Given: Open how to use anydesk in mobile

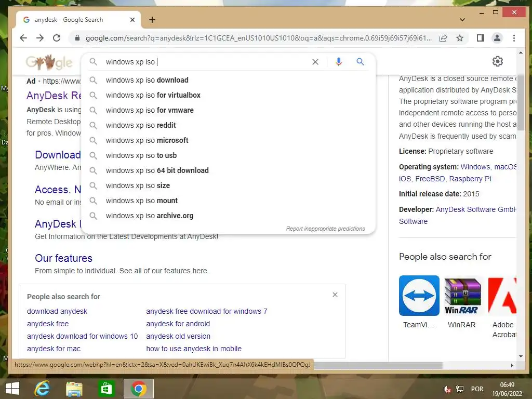Looking at the screenshot, I should pyautogui.click(x=194, y=349).
